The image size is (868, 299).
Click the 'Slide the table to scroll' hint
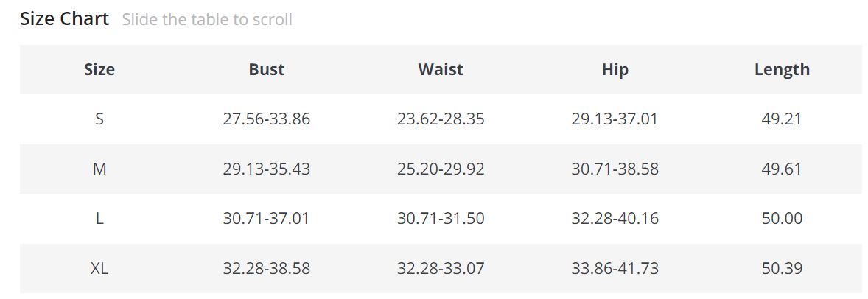[207, 19]
